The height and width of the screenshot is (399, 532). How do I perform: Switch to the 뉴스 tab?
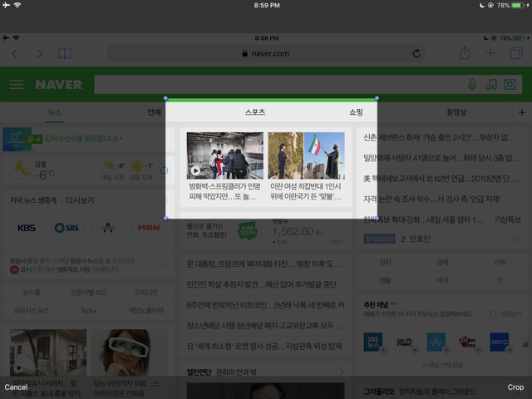pyautogui.click(x=55, y=112)
